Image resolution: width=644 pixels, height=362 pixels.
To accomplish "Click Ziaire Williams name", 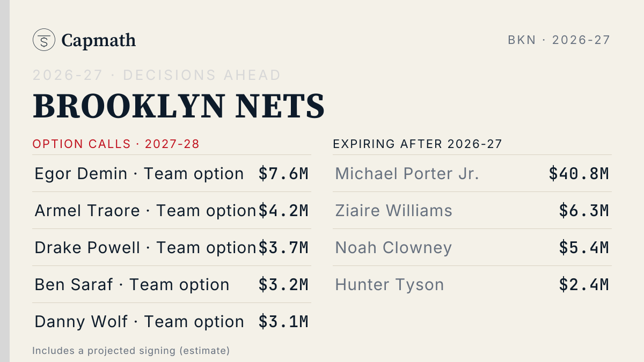I will coord(394,211).
